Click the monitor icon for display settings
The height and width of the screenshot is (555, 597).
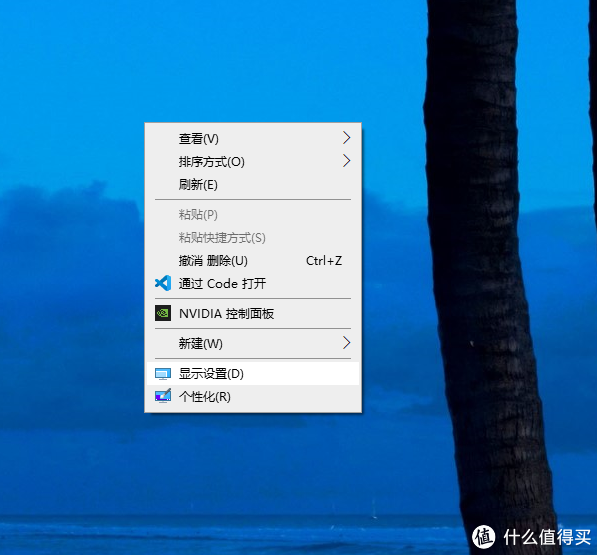click(x=163, y=374)
